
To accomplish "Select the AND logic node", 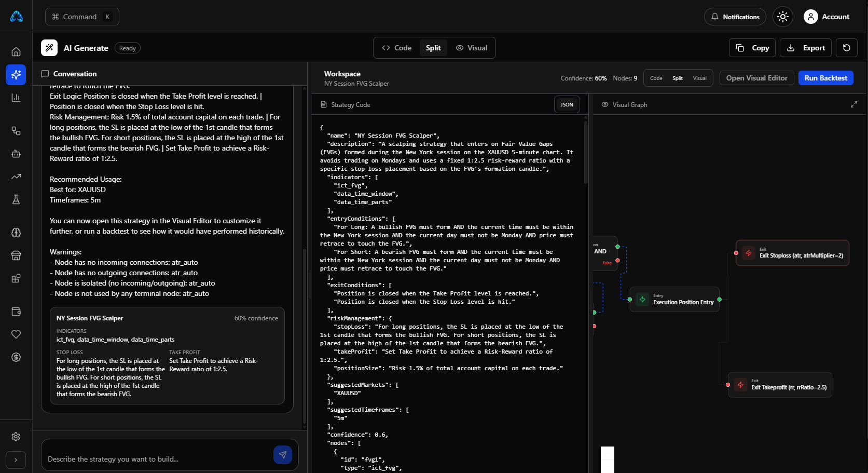I will tap(605, 253).
